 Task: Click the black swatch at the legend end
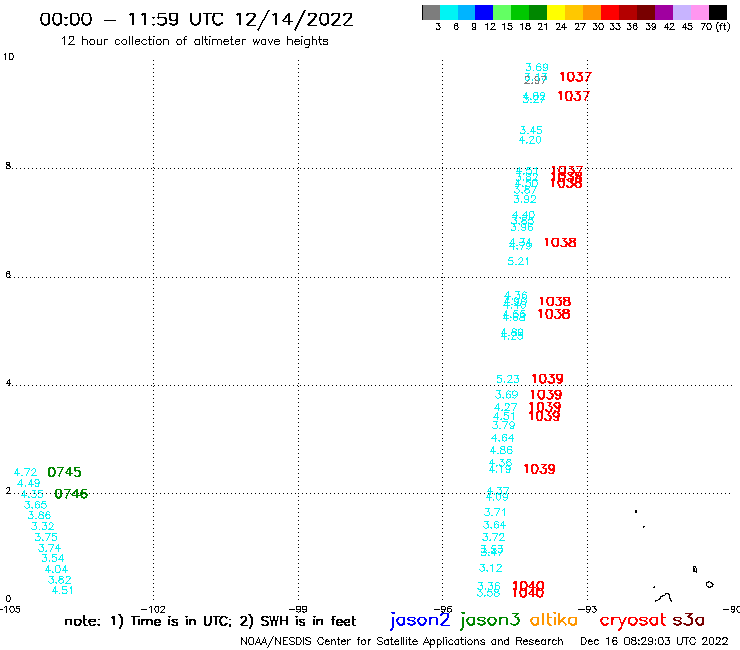click(x=717, y=12)
